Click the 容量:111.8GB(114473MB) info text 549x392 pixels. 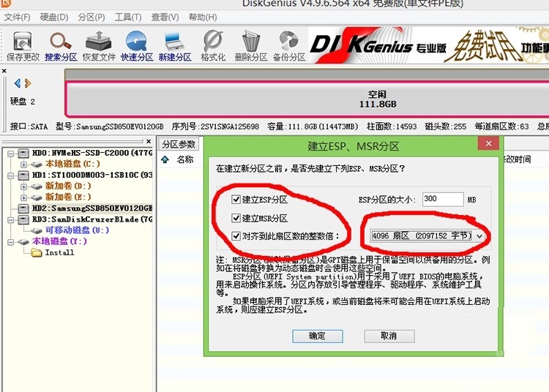click(x=313, y=127)
